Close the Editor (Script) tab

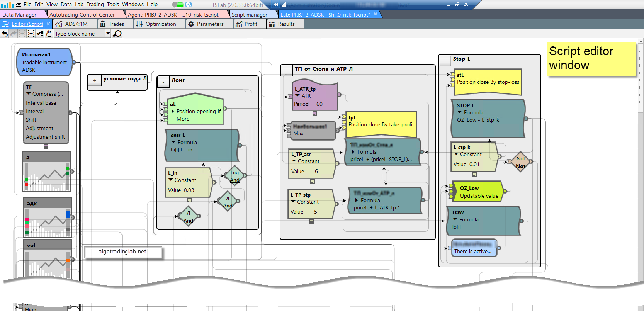pyautogui.click(x=48, y=24)
